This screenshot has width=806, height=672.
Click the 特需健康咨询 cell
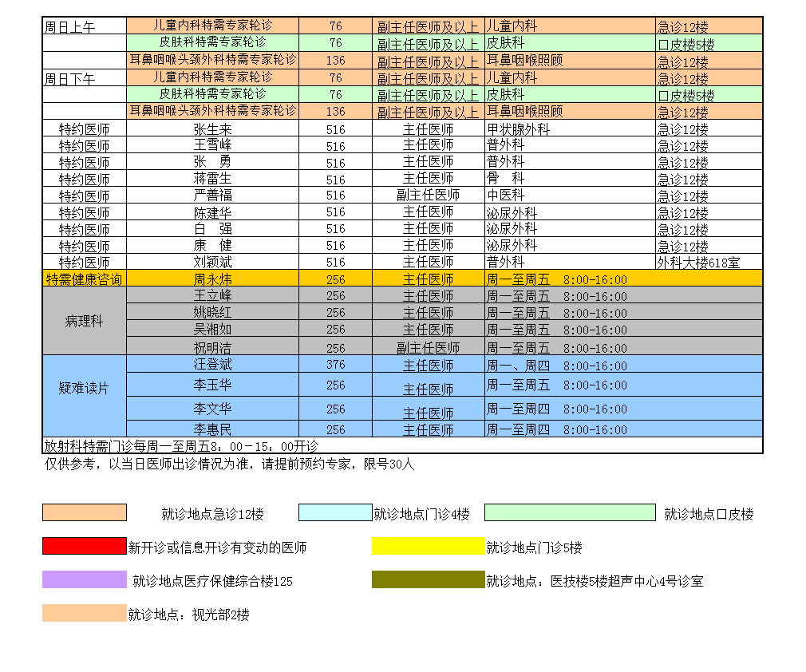coord(85,279)
